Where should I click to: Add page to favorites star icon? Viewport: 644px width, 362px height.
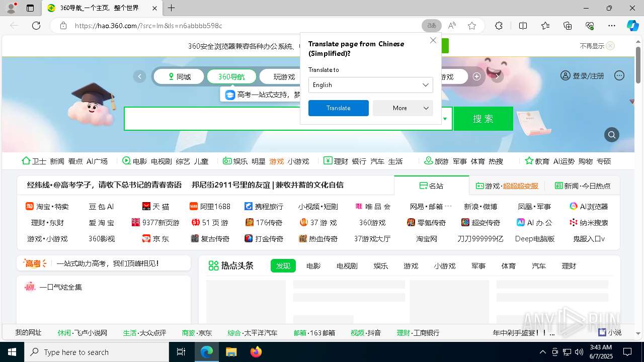(x=472, y=26)
